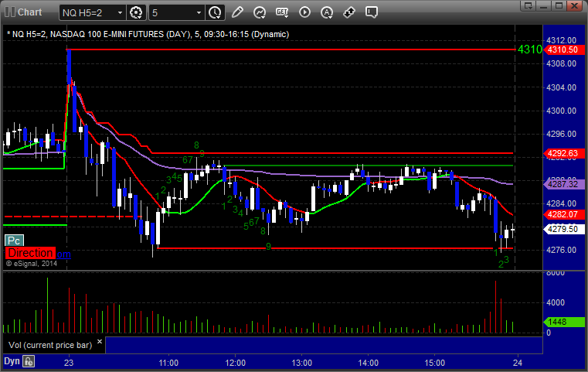Click the 4300.00 price scale label
This screenshot has height=372, width=588.
(562, 111)
